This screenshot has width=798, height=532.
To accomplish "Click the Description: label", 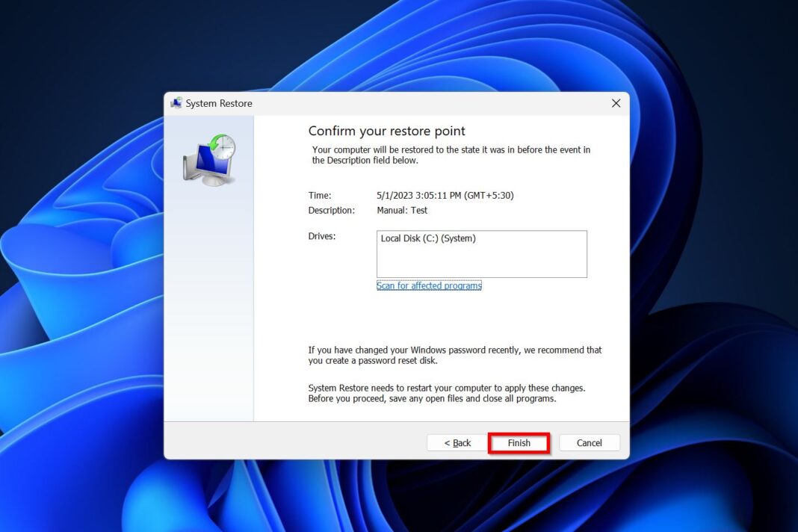I will 332,210.
